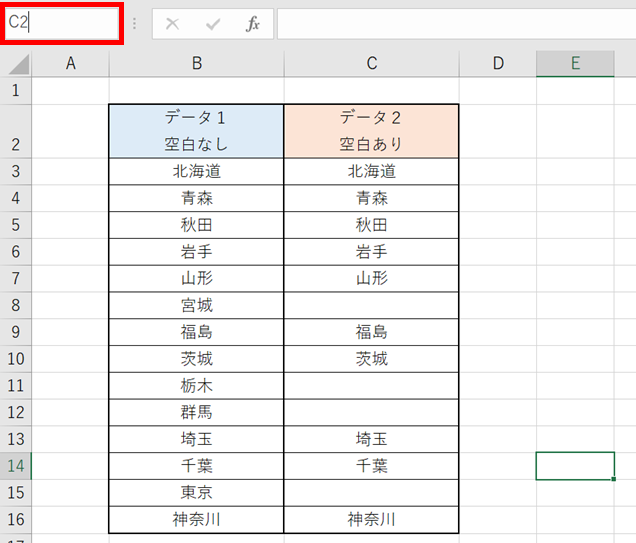Screen dimensions: 636x543
Task: Select column B header
Action: (x=197, y=64)
